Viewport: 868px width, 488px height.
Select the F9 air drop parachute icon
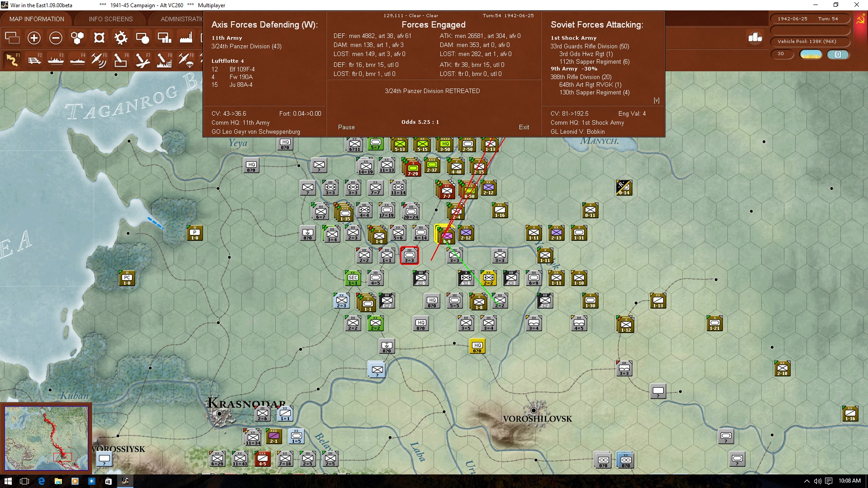186,60
